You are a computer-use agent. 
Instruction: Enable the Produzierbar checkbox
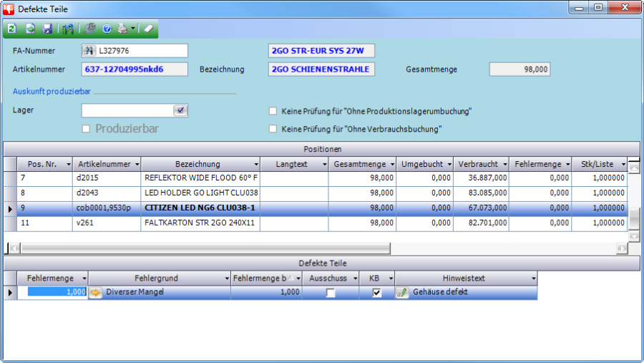(x=86, y=129)
